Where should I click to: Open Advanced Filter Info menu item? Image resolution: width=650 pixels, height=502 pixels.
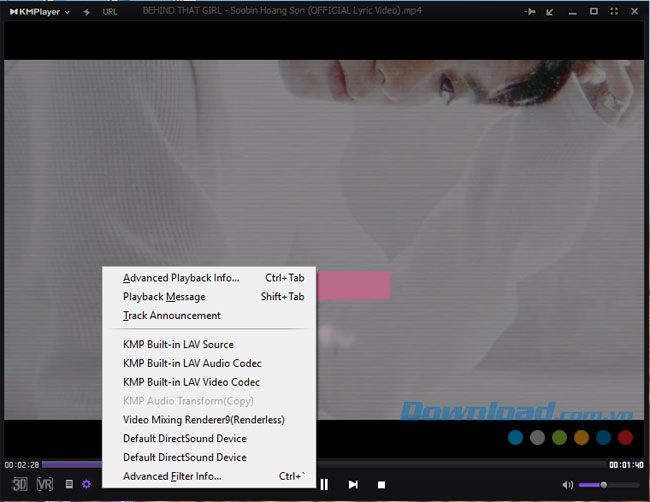[209, 476]
